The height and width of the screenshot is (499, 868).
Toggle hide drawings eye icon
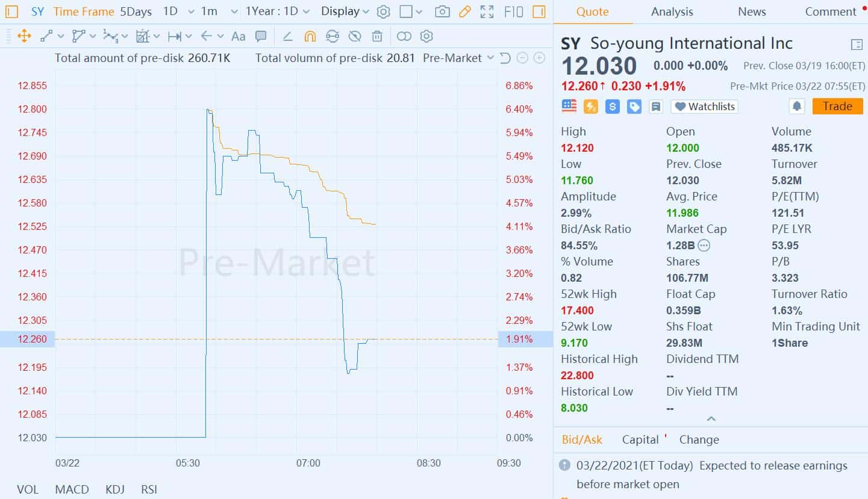355,36
